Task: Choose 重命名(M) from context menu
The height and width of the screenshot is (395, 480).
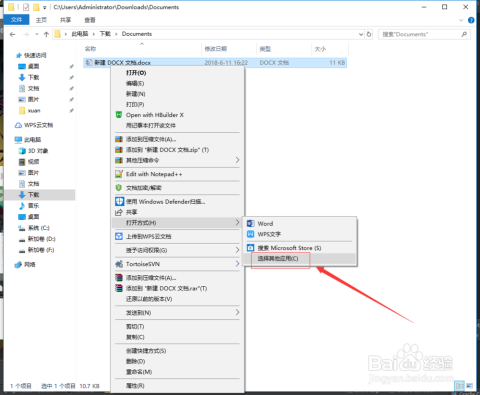Action: coord(139,372)
